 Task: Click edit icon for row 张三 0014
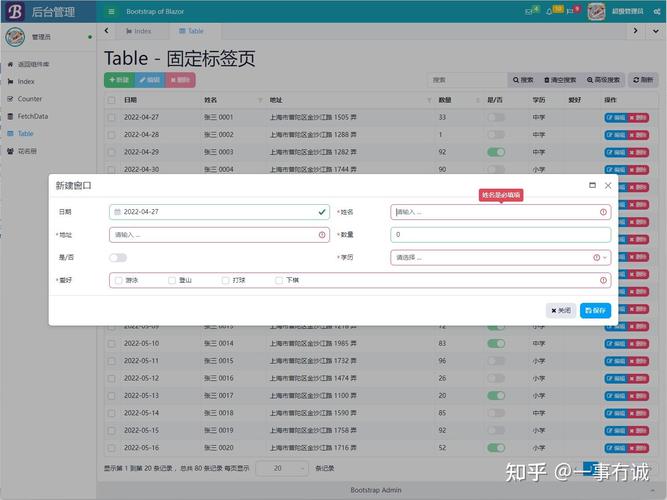pos(616,343)
